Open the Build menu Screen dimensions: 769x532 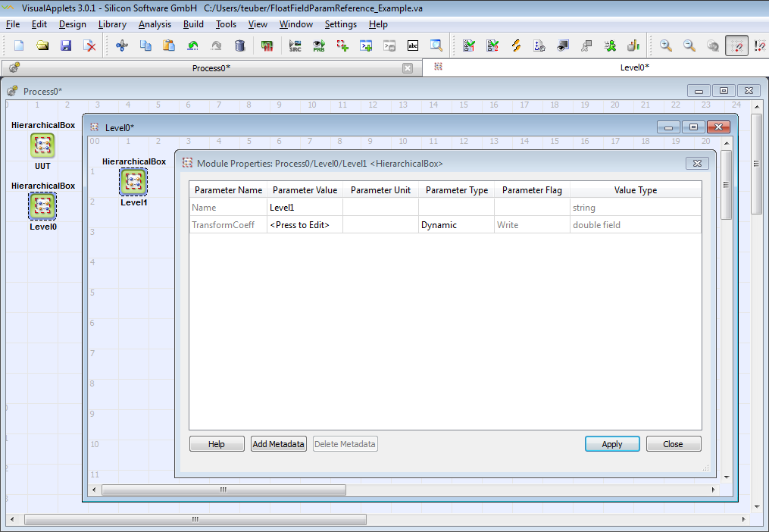[193, 24]
